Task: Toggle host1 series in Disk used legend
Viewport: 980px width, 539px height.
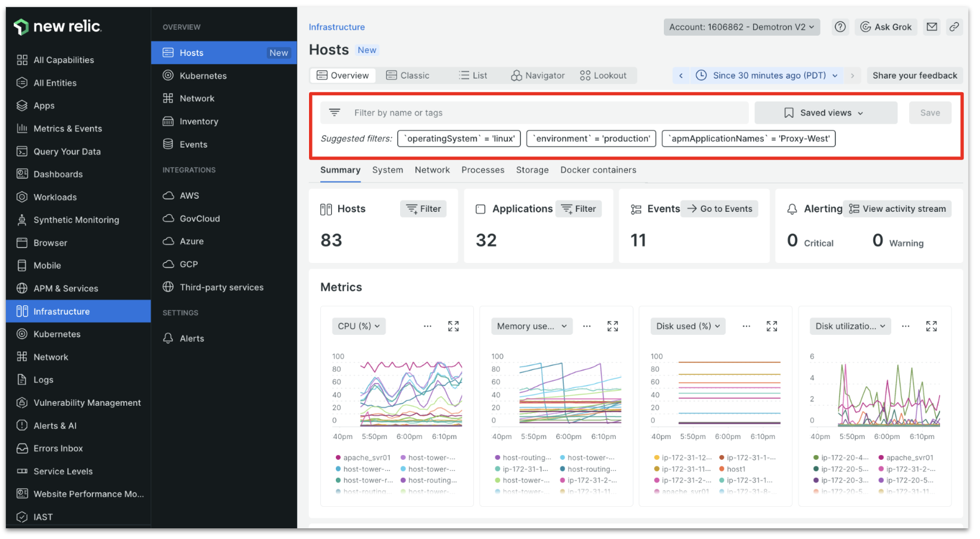Action: (733, 469)
